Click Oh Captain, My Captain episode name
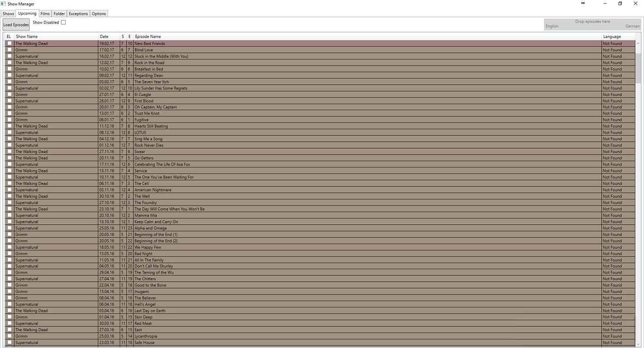The height and width of the screenshot is (348, 644). click(x=155, y=107)
